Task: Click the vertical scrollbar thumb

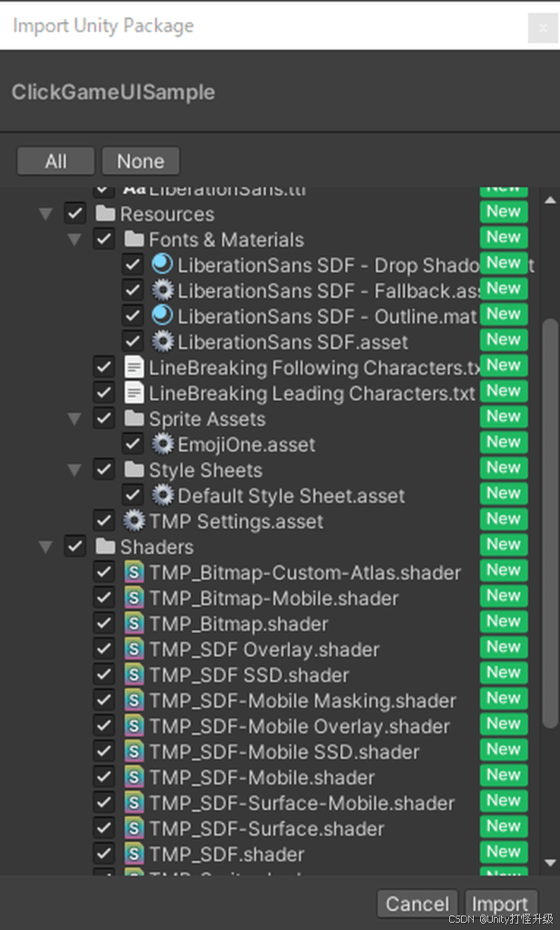Action: 551,522
